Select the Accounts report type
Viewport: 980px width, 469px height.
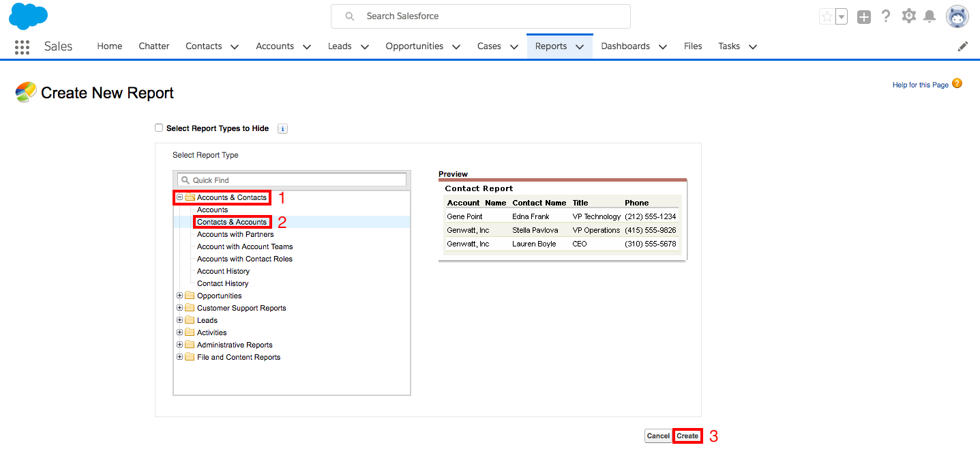[212, 210]
